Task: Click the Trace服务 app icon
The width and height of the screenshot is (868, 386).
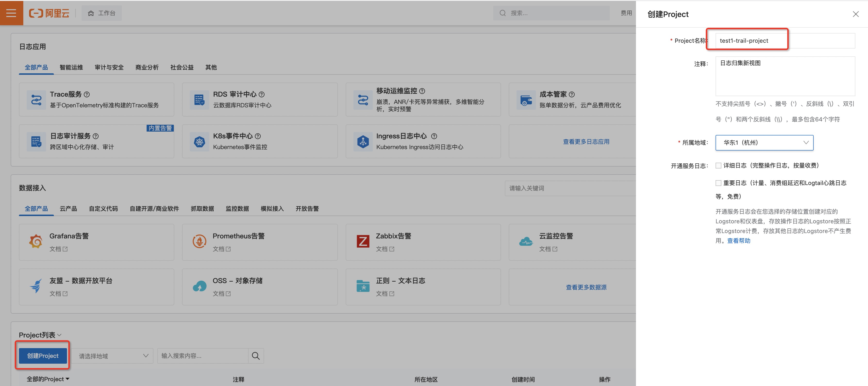Action: (x=36, y=100)
